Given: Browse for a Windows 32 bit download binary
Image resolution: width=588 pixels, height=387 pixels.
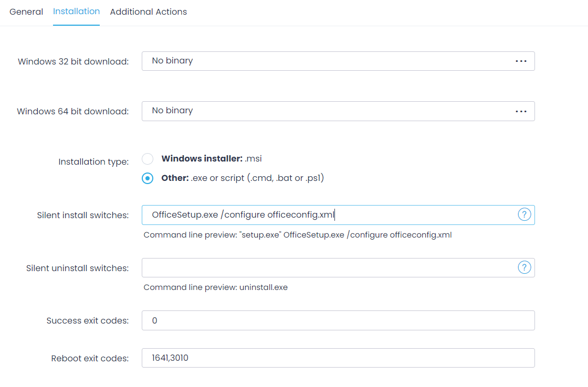Looking at the screenshot, I should 521,61.
